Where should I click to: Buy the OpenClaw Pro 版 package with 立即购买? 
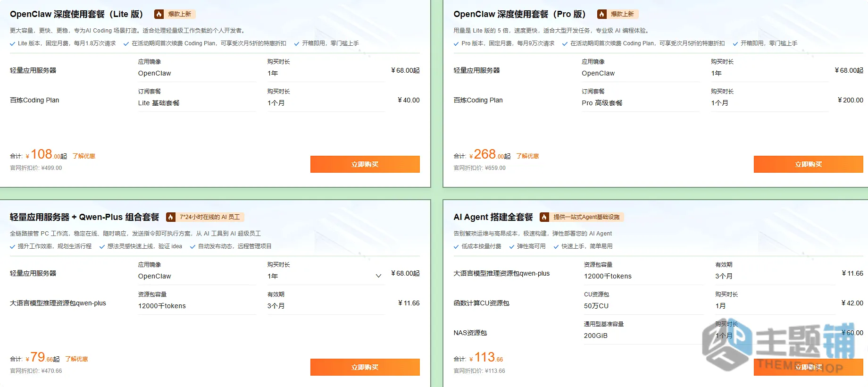pos(808,164)
